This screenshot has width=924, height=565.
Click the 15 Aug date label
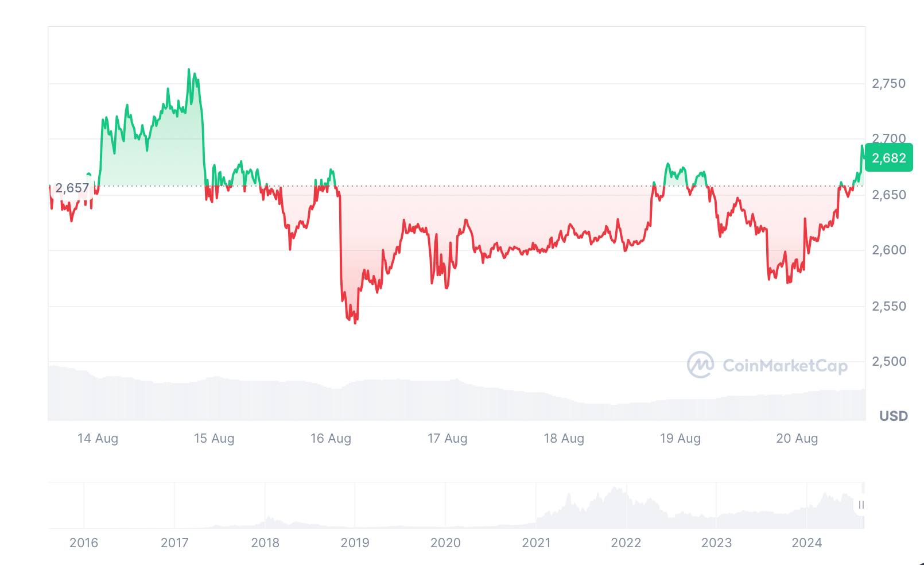[x=214, y=438]
